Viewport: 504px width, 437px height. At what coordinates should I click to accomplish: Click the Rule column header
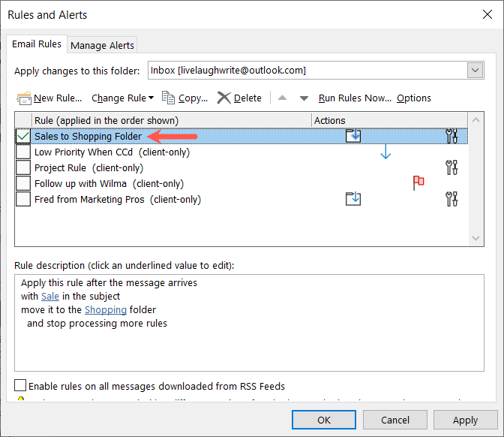172,120
